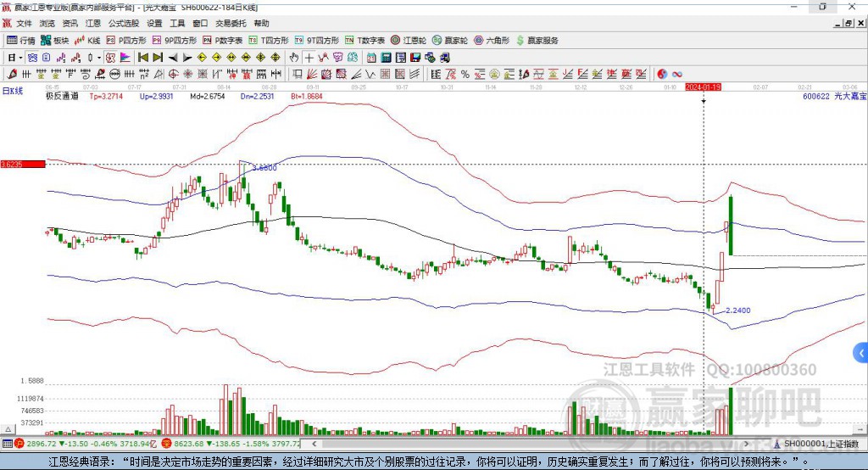Step chart left with black arrow

[x=173, y=58]
